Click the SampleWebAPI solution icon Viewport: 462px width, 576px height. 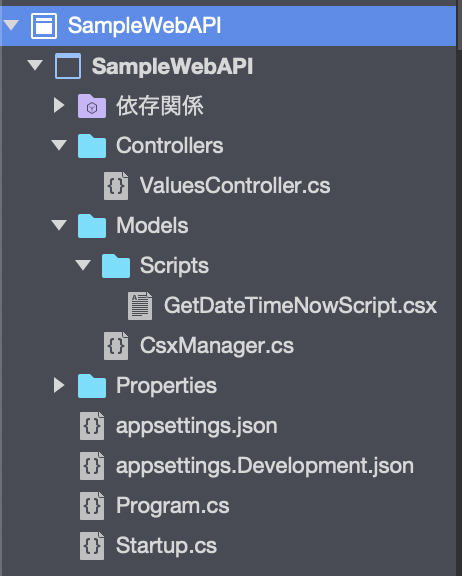coord(44,26)
